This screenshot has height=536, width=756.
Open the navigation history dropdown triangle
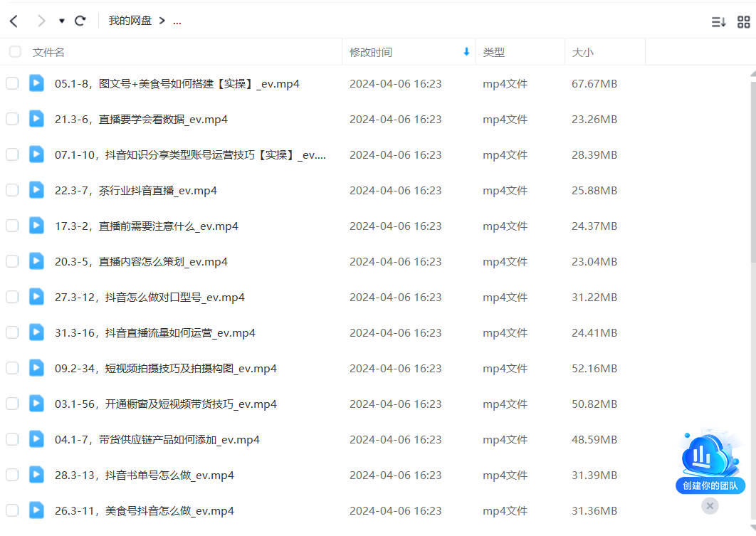click(62, 21)
